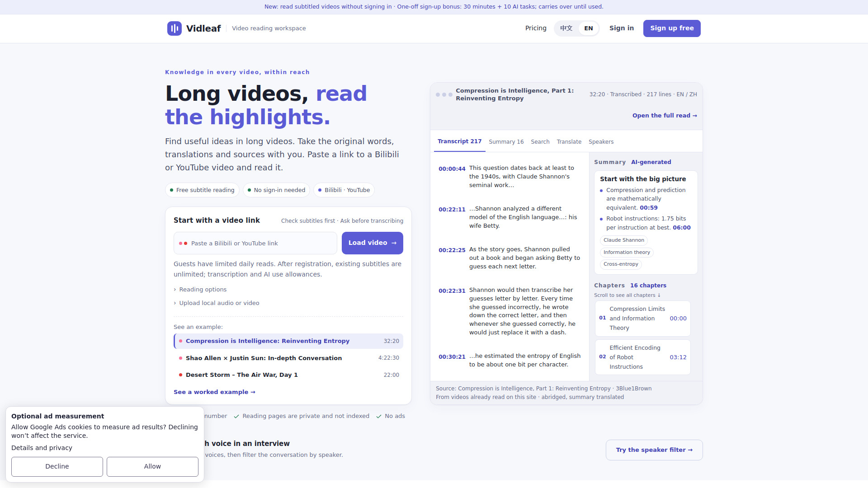Open the Speakers tab

(x=601, y=142)
